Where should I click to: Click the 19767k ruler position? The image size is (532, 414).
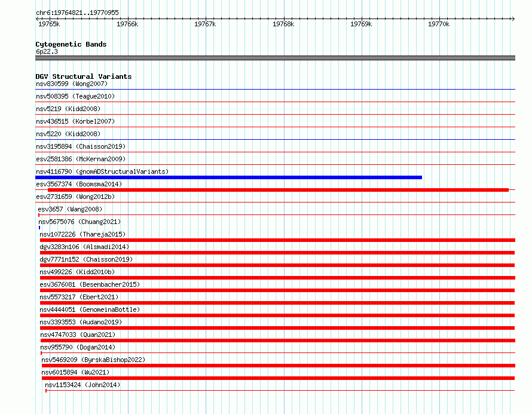pyautogui.click(x=205, y=24)
